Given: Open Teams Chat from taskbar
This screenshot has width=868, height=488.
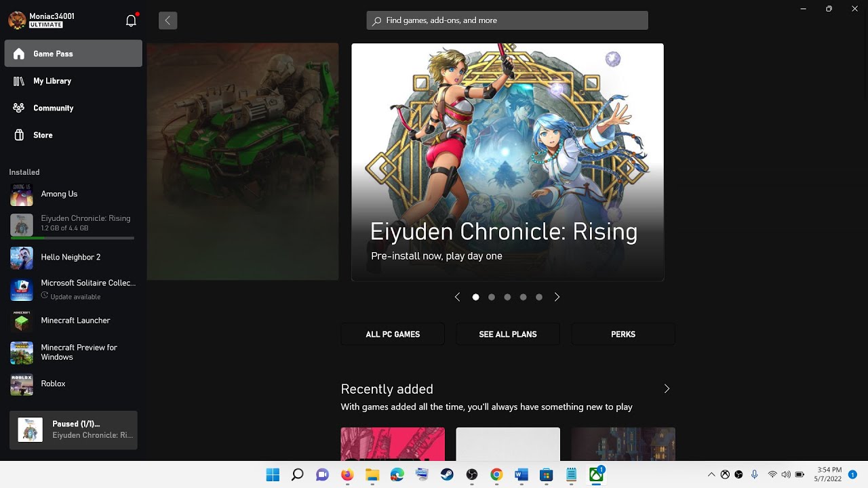Looking at the screenshot, I should (322, 474).
